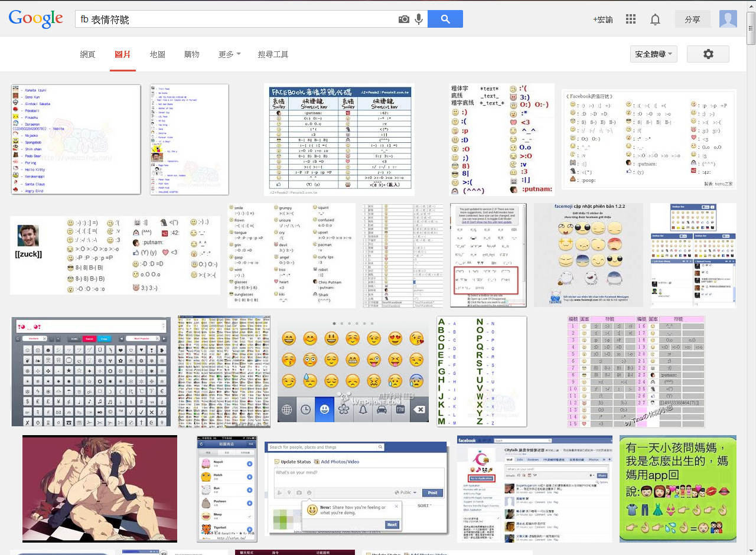Open the sticker store thumbnail listing Napoli
Viewport: 756px width, 555px height.
(227, 489)
